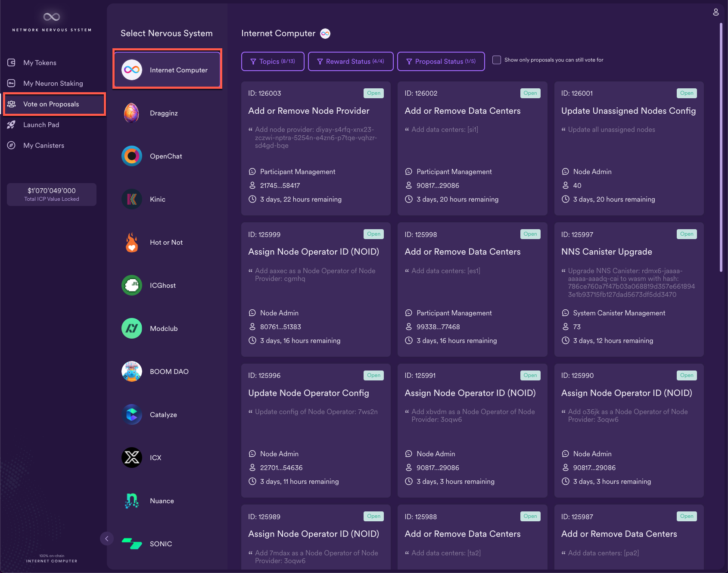Open the Reward Status filter
Image resolution: width=728 pixels, height=573 pixels.
(x=350, y=61)
